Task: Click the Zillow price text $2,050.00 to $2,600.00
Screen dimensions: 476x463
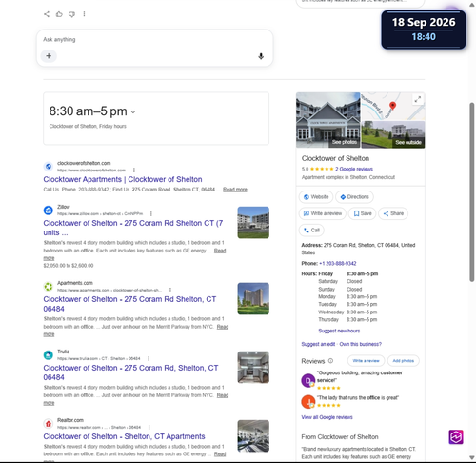Action: pyautogui.click(x=69, y=266)
